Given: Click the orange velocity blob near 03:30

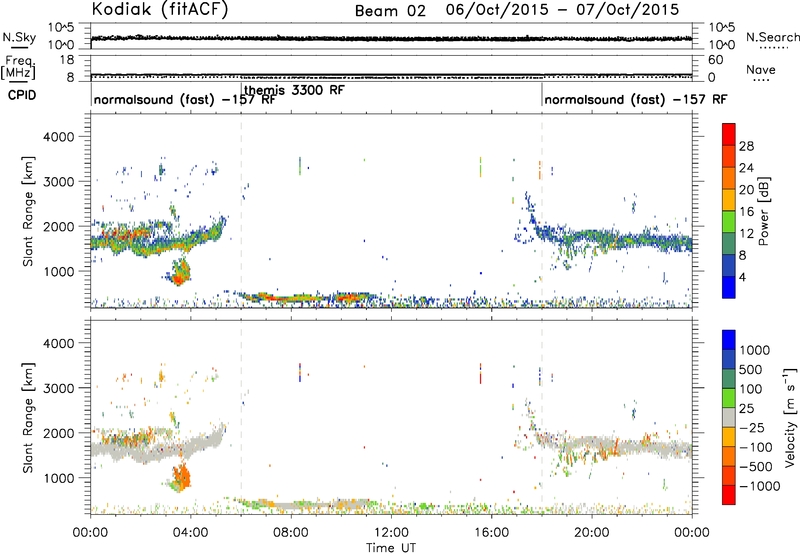Looking at the screenshot, I should pyautogui.click(x=181, y=478).
